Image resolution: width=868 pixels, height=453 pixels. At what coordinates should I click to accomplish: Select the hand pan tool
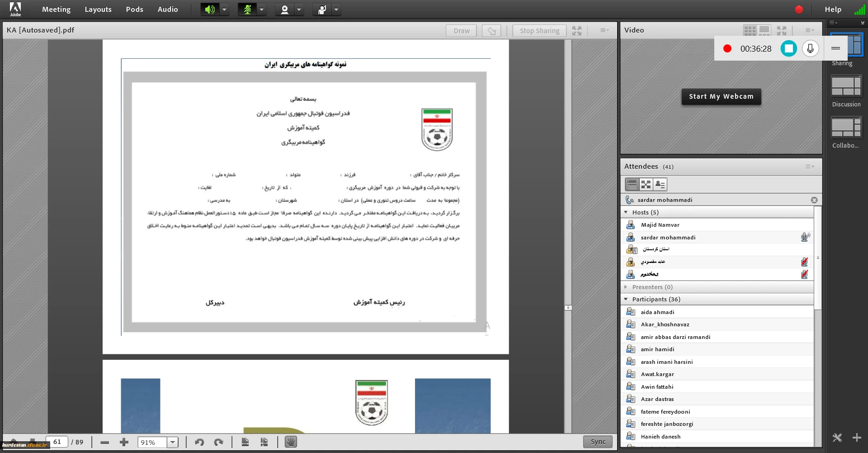[x=291, y=442]
